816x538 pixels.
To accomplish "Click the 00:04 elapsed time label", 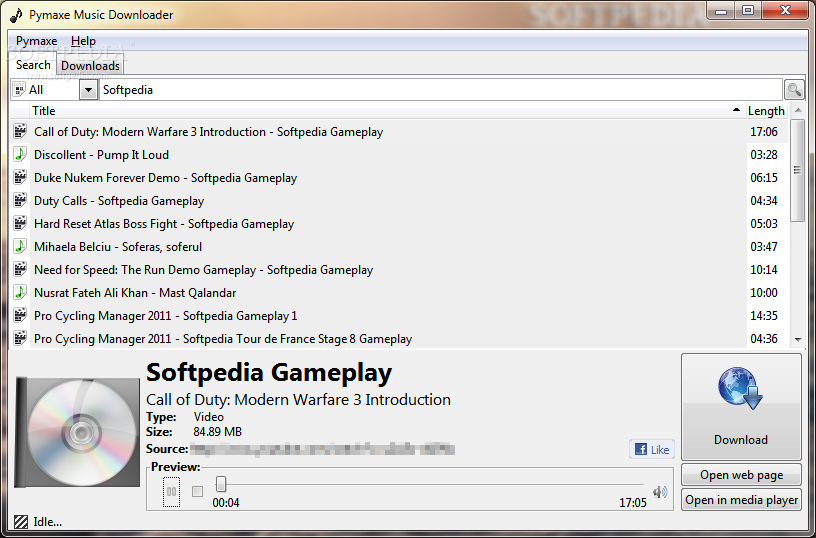I will [x=226, y=503].
